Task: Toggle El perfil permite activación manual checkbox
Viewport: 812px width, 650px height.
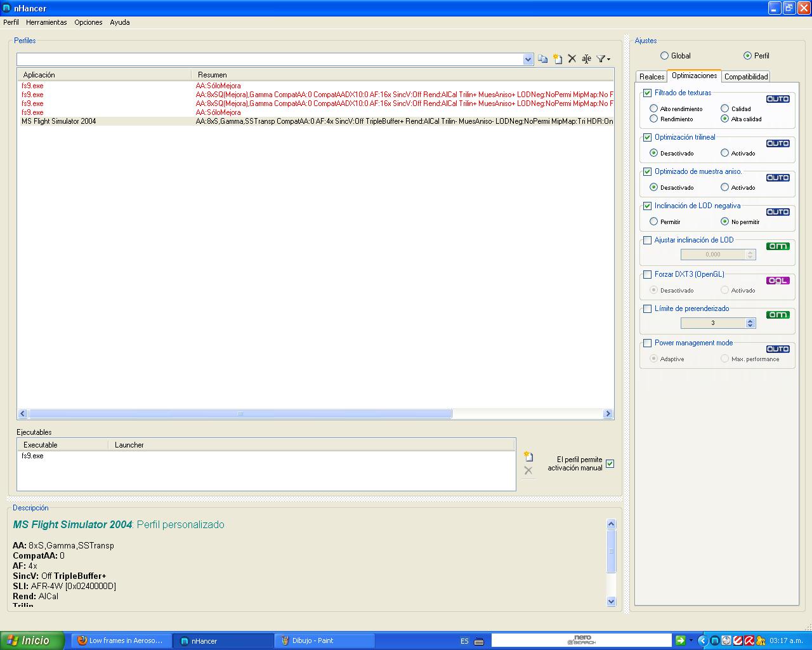Action: pyautogui.click(x=610, y=463)
